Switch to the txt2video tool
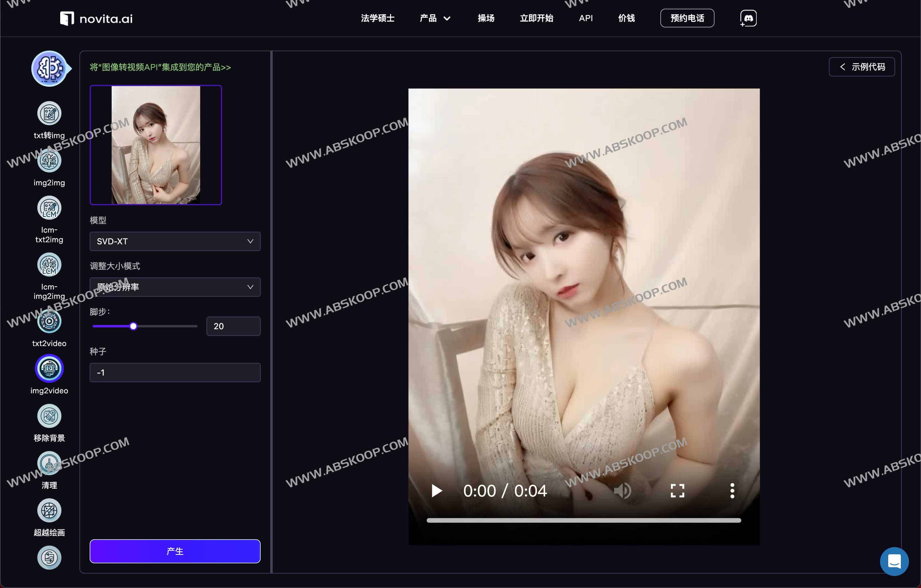This screenshot has width=921, height=588. tap(49, 321)
